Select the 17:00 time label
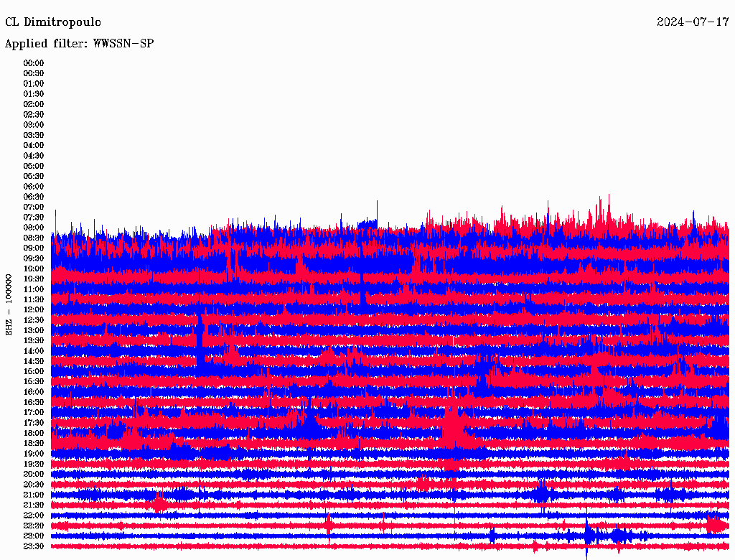The width and height of the screenshot is (735, 560). [x=34, y=413]
